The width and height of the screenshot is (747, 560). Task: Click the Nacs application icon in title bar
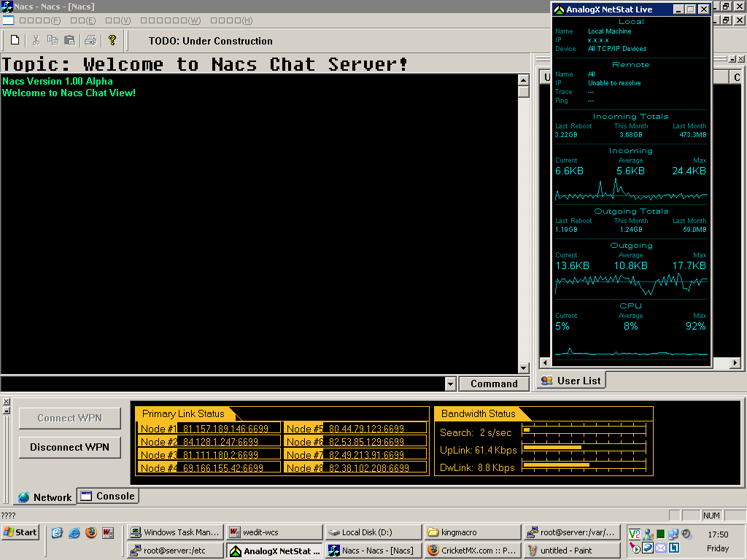point(7,6)
